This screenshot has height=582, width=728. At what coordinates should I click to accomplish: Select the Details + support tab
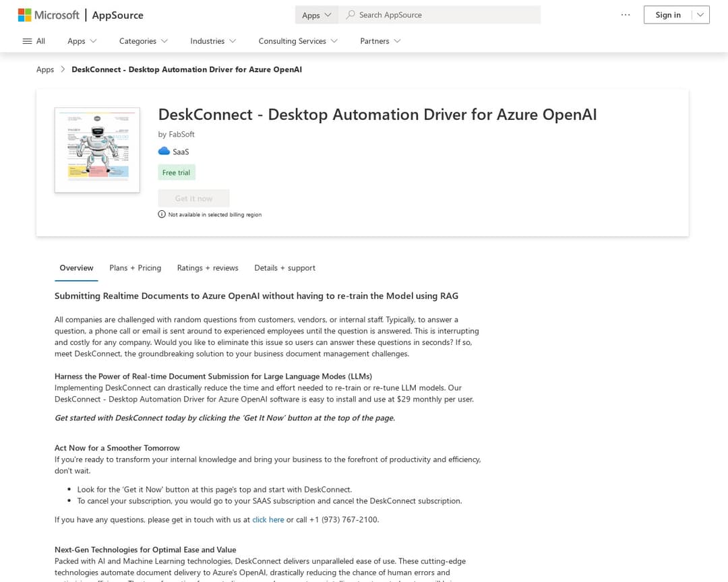coord(284,267)
